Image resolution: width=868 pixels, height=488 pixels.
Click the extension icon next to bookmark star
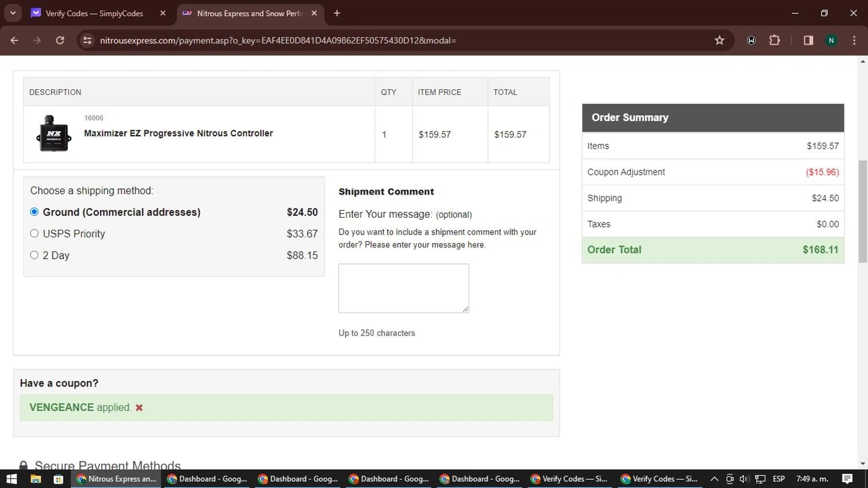(x=751, y=40)
